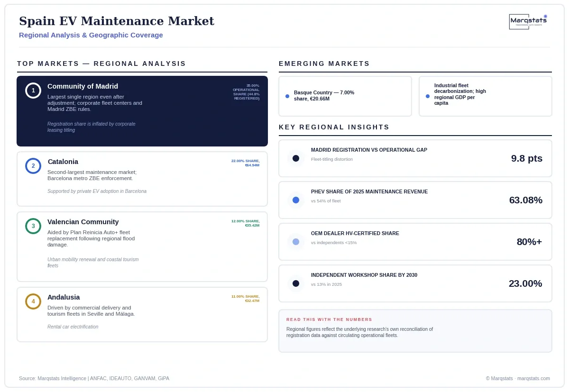The image size is (569, 392).
Task: Click the Emerging Markets heading
Action: tap(324, 64)
